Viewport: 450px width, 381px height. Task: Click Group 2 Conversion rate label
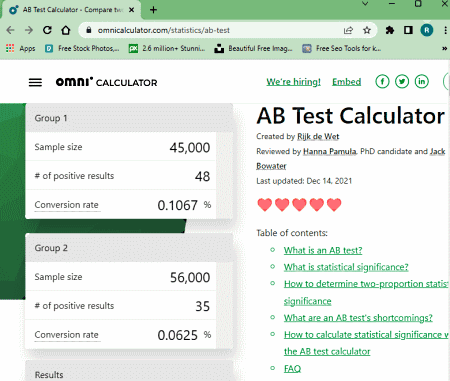click(x=67, y=335)
